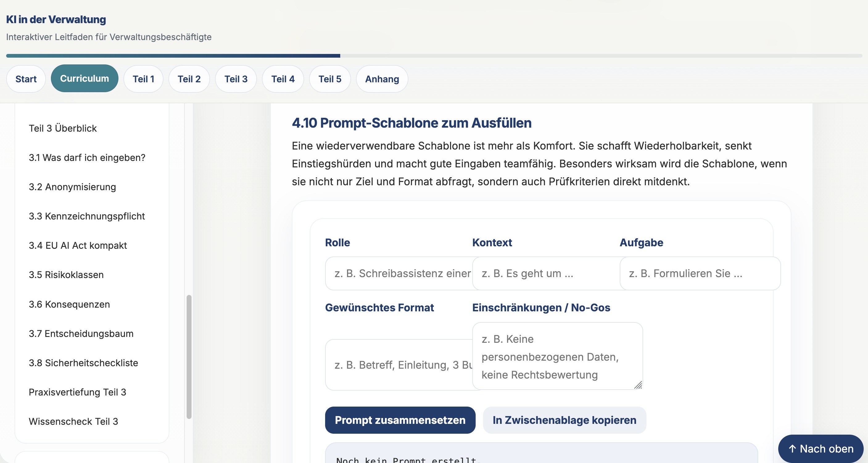
Task: Open the Start tab
Action: tap(26, 79)
